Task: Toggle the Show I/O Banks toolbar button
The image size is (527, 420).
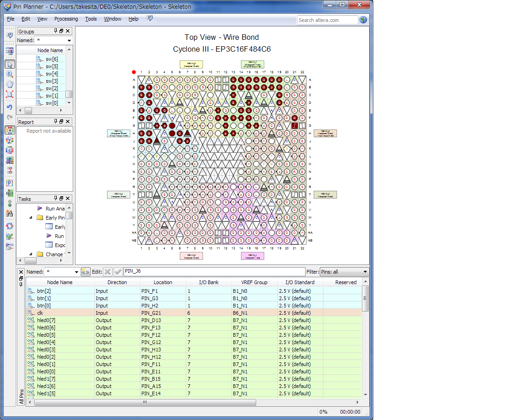Action: 10,130
